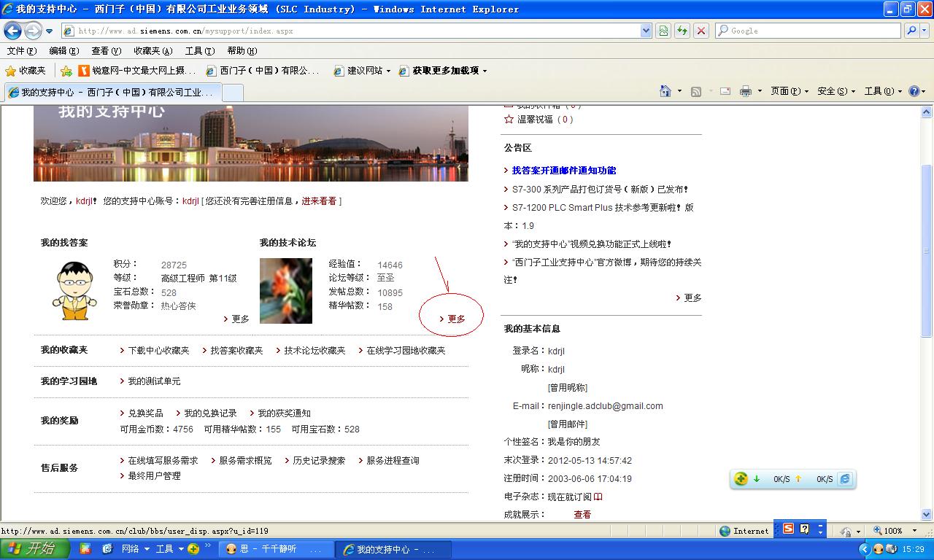Click the book icon next to 现在就订阅
Image resolution: width=934 pixels, height=560 pixels.
click(x=598, y=497)
